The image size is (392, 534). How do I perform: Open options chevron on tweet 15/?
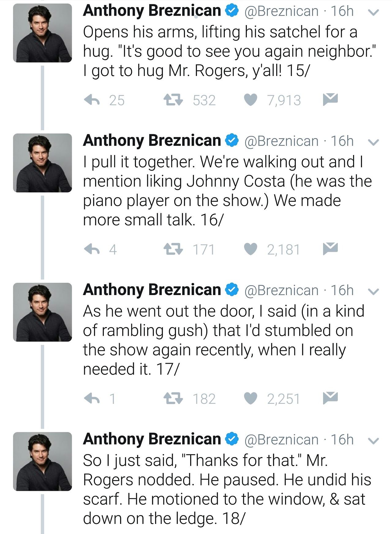click(x=373, y=13)
